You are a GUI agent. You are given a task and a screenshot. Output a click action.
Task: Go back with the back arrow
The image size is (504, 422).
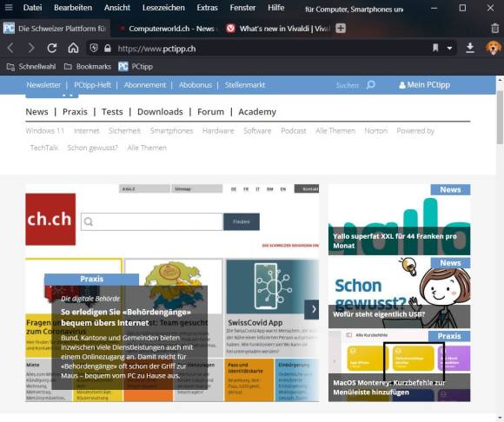[x=10, y=48]
